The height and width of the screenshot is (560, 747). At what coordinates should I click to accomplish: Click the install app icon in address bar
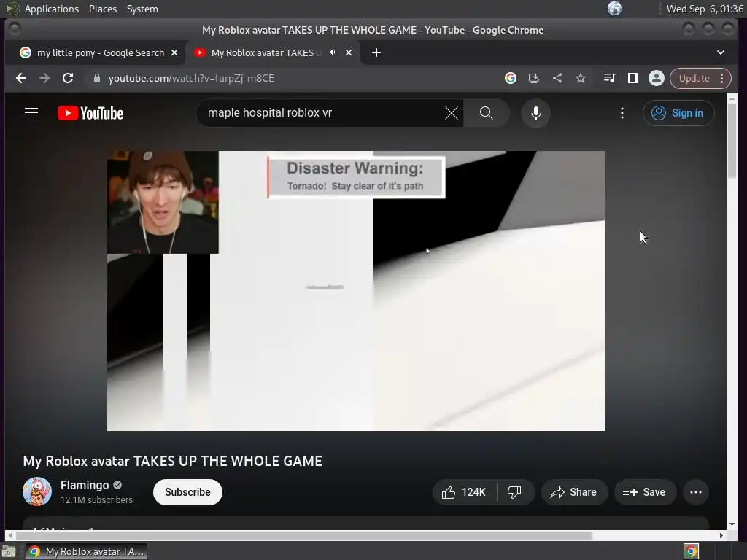pos(533,78)
